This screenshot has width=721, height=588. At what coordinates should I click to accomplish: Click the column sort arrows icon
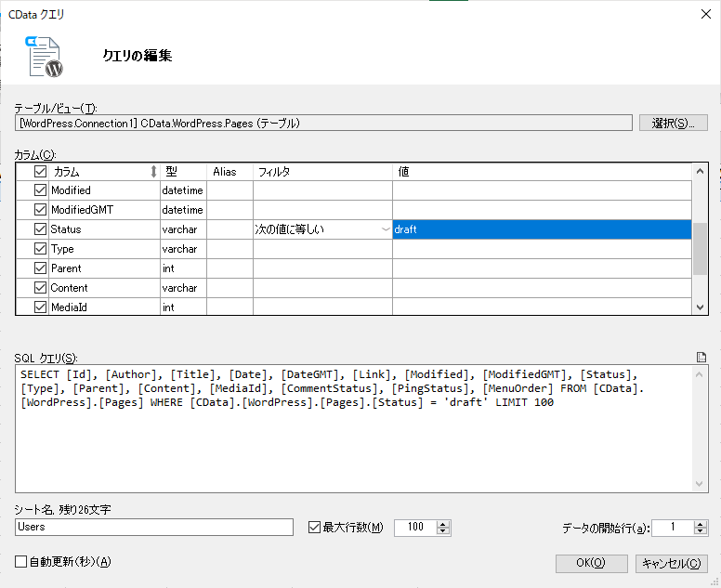[153, 172]
